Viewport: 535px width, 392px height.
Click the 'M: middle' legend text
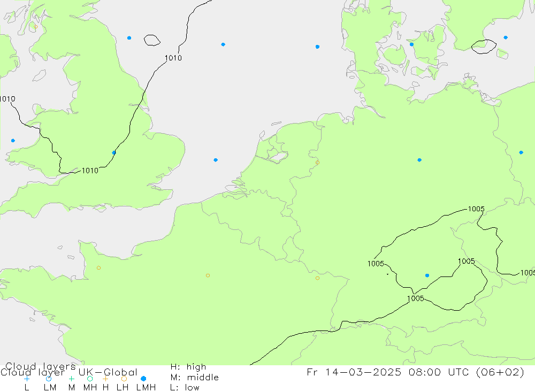click(x=195, y=378)
